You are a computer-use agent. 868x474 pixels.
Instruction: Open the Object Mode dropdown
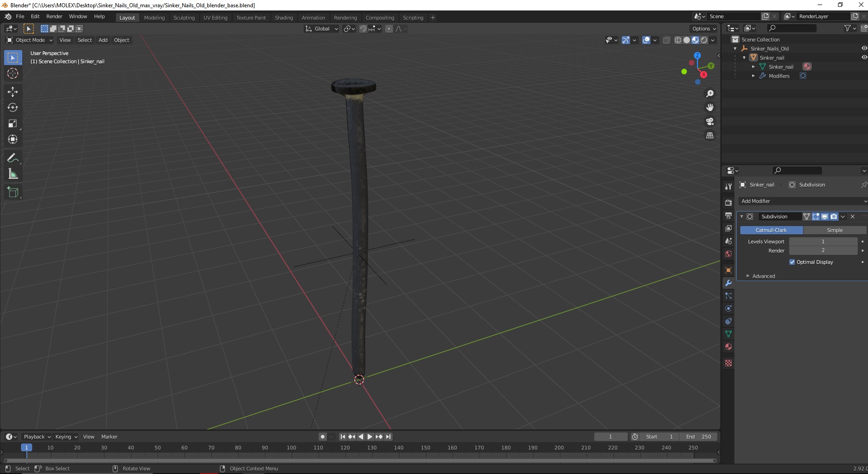[x=29, y=40]
